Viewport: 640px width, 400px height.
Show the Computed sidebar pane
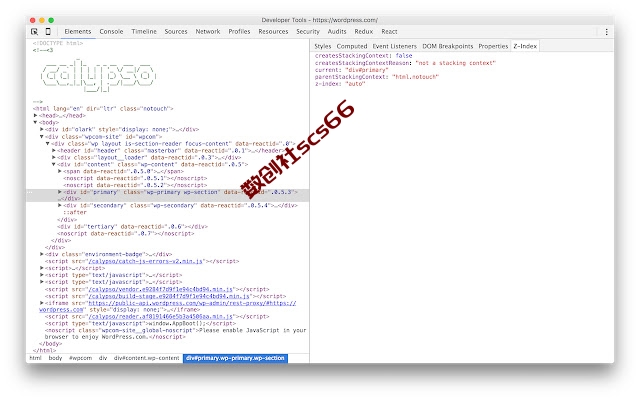[352, 46]
